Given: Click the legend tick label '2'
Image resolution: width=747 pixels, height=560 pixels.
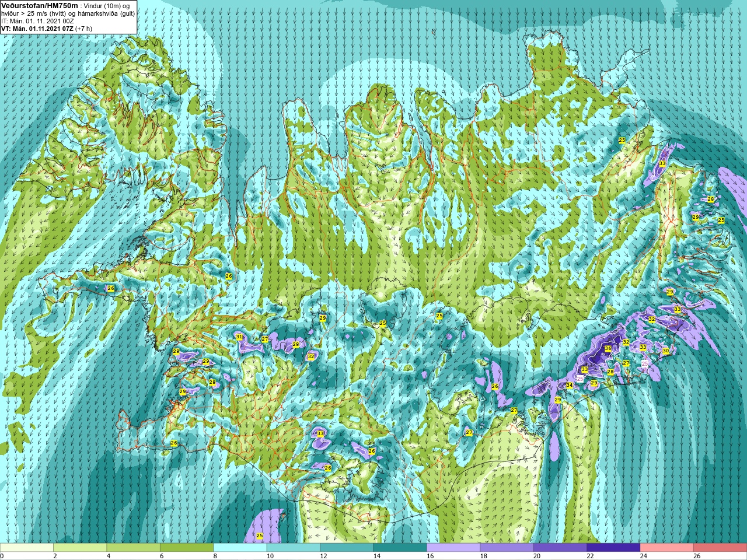Looking at the screenshot, I should (x=55, y=556).
